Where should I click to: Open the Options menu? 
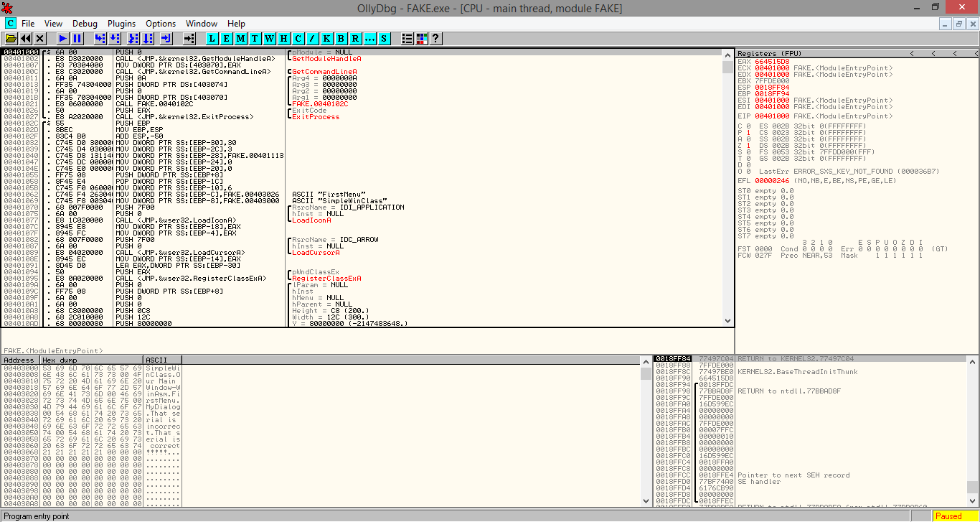(x=161, y=24)
